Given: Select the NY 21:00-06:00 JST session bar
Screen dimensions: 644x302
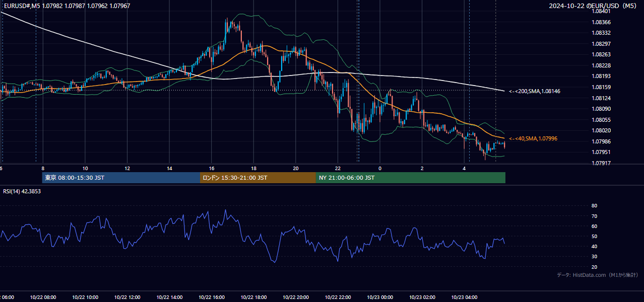Looking at the screenshot, I should tap(411, 178).
